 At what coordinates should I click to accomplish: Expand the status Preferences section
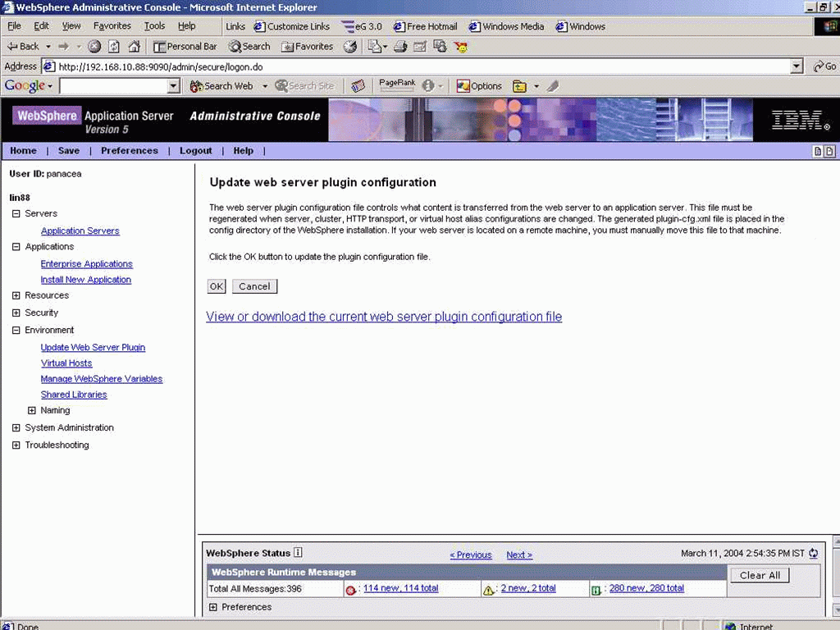(x=213, y=607)
